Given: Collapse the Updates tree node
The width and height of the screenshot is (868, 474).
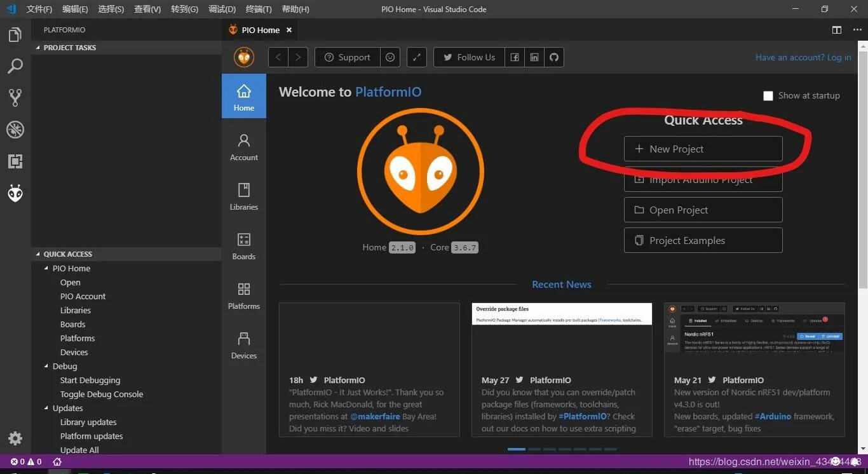Looking at the screenshot, I should 46,408.
